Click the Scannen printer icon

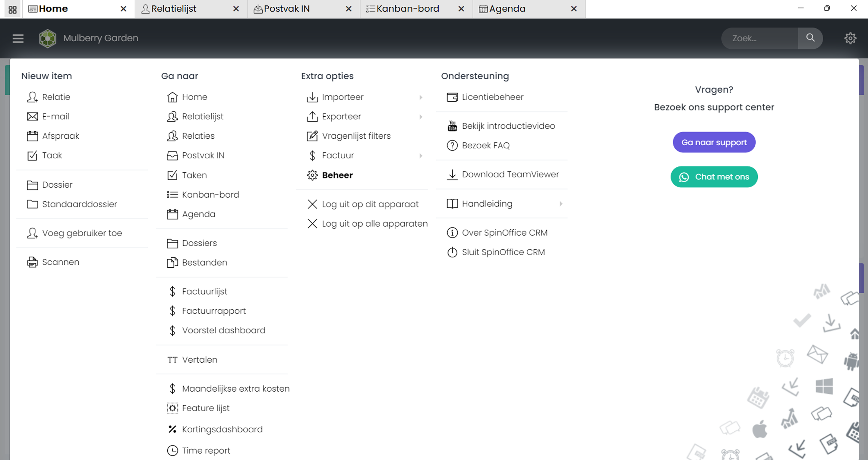32,262
